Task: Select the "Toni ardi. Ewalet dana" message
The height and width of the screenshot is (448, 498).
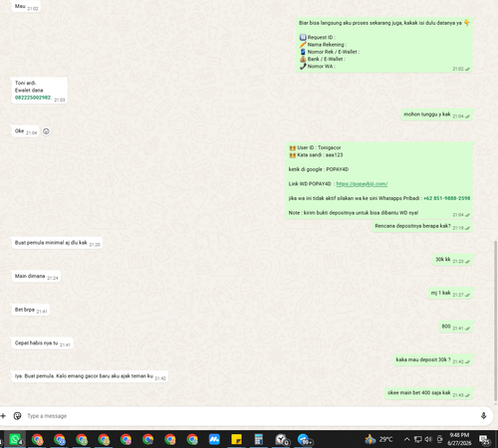Action: 39,91
